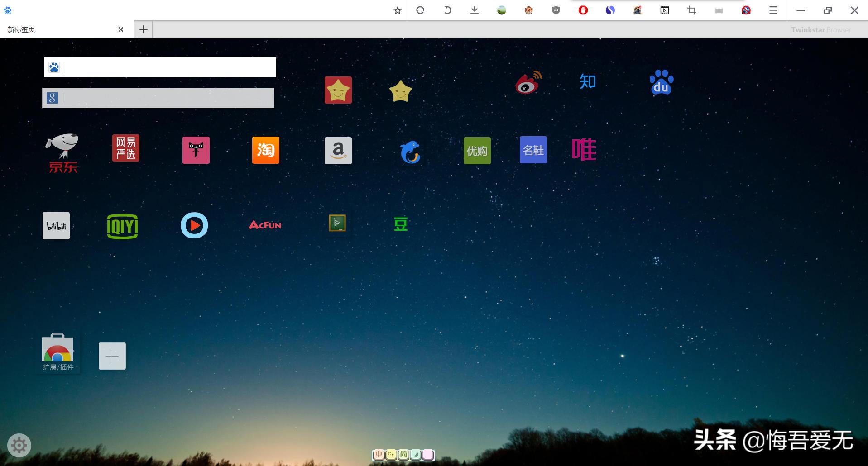Open the JD.com (京东) shortcut
The image size is (868, 466).
point(62,153)
